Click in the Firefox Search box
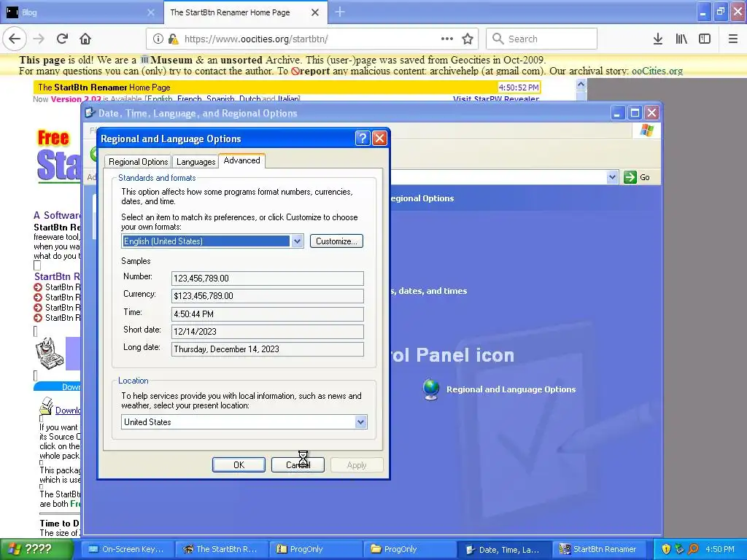This screenshot has width=747, height=560. (542, 39)
